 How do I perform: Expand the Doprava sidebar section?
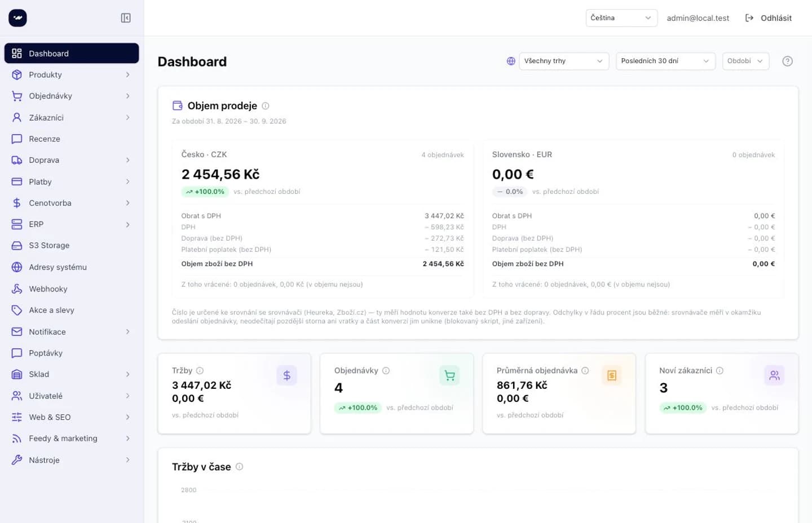pos(72,160)
